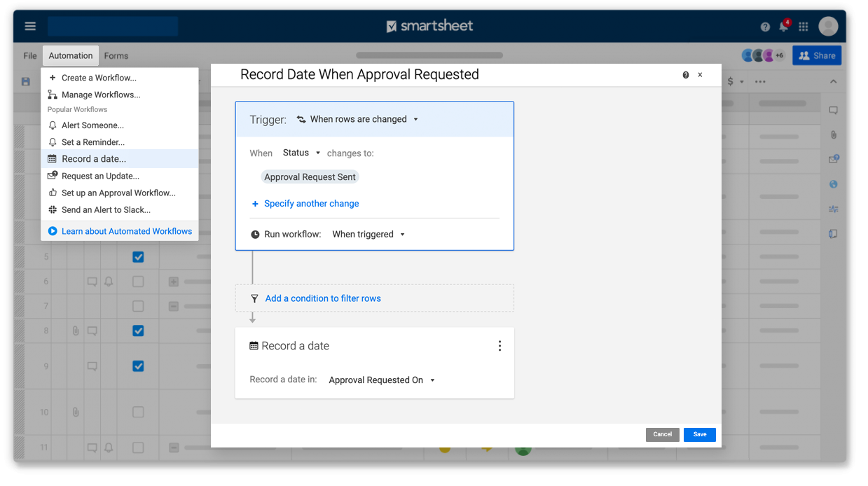This screenshot has width=868, height=486.
Task: Save the Record Date workflow
Action: (699, 434)
